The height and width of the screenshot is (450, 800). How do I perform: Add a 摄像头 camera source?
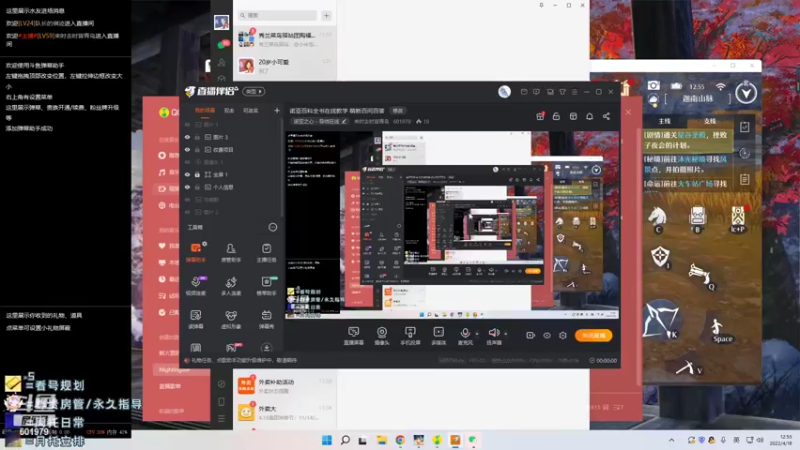click(382, 336)
